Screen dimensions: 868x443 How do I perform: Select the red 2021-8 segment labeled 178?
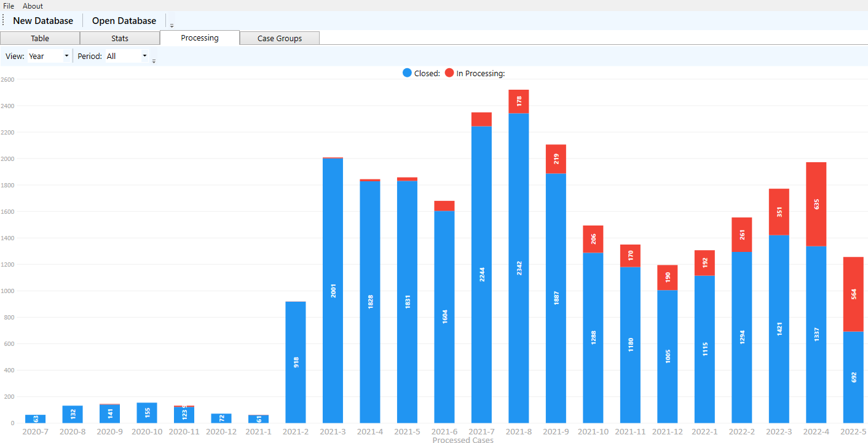(x=519, y=101)
